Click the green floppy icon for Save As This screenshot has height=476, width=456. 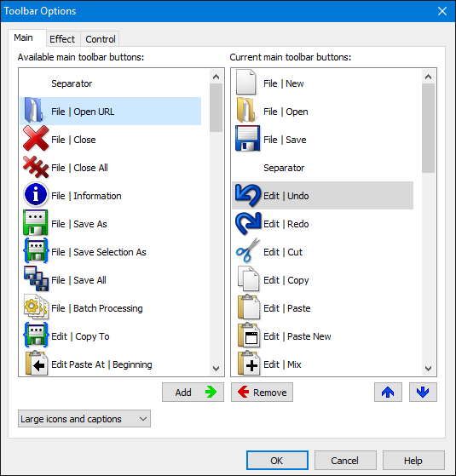click(36, 223)
